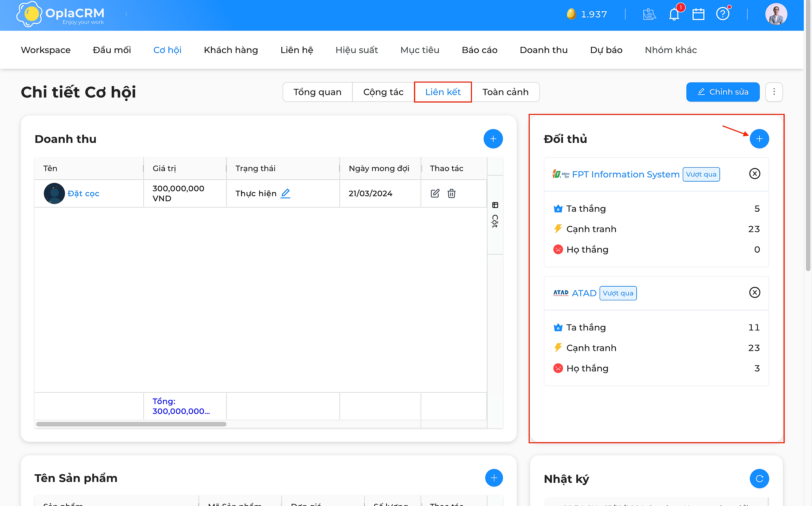
Task: Open the user profile avatar
Action: pyautogui.click(x=776, y=14)
